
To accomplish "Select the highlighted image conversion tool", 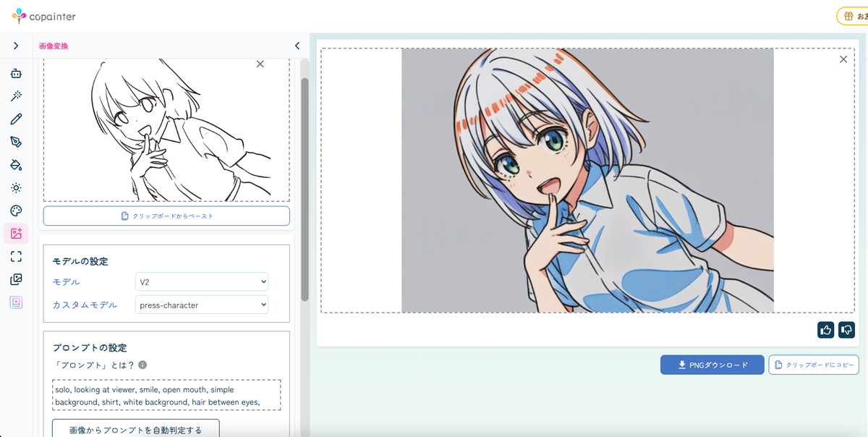I will coord(16,234).
